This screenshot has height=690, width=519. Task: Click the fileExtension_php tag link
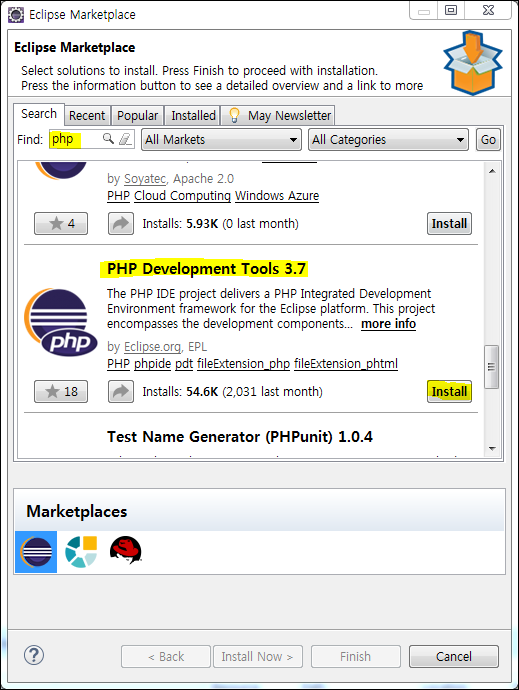(243, 364)
